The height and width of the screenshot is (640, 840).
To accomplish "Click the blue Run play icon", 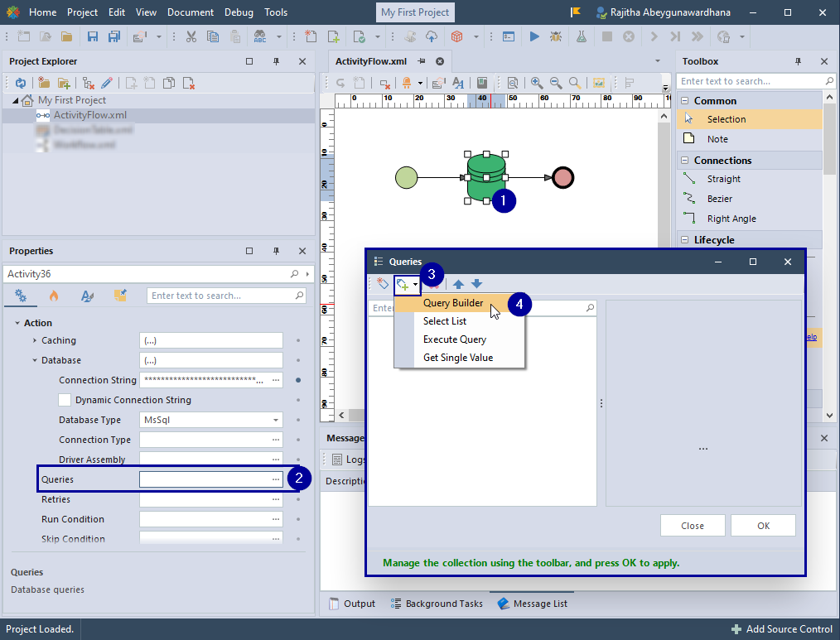I will (x=534, y=36).
